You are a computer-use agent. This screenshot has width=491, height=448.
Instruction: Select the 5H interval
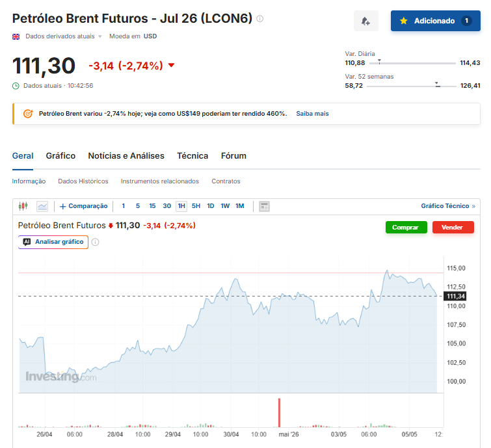196,206
